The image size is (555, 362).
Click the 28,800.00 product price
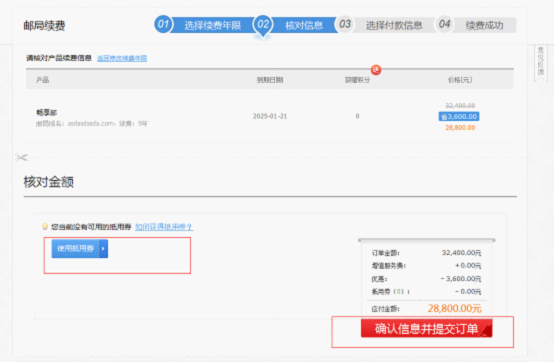pyautogui.click(x=460, y=127)
